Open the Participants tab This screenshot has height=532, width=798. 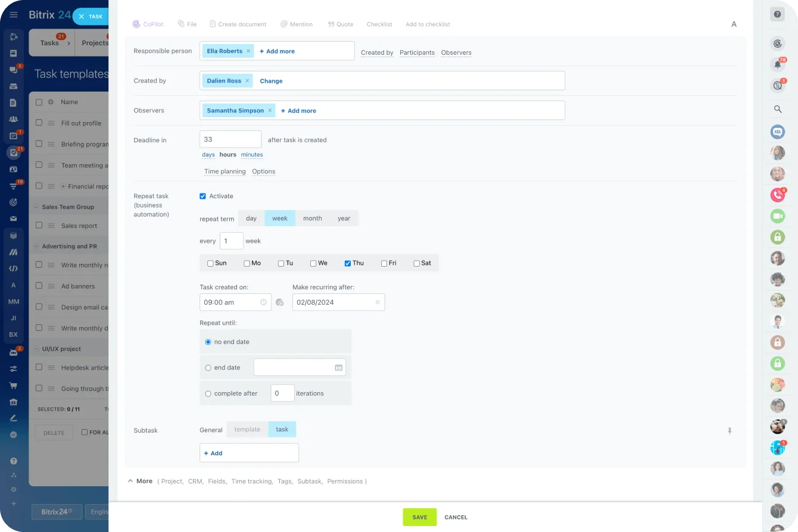(417, 52)
